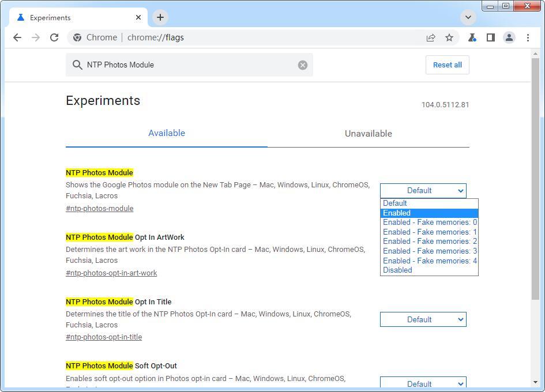Bookmark this page with the star icon
545x392 pixels.
coord(449,37)
